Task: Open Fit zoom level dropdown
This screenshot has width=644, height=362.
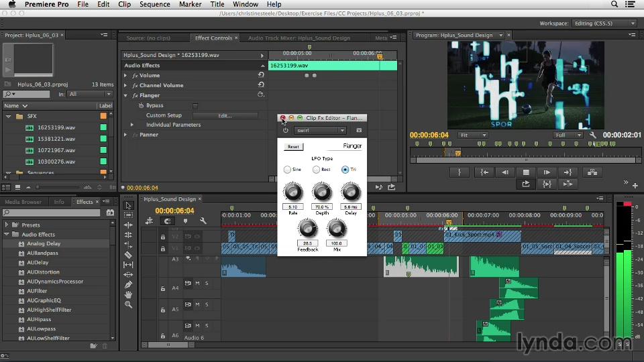Action: tap(473, 135)
